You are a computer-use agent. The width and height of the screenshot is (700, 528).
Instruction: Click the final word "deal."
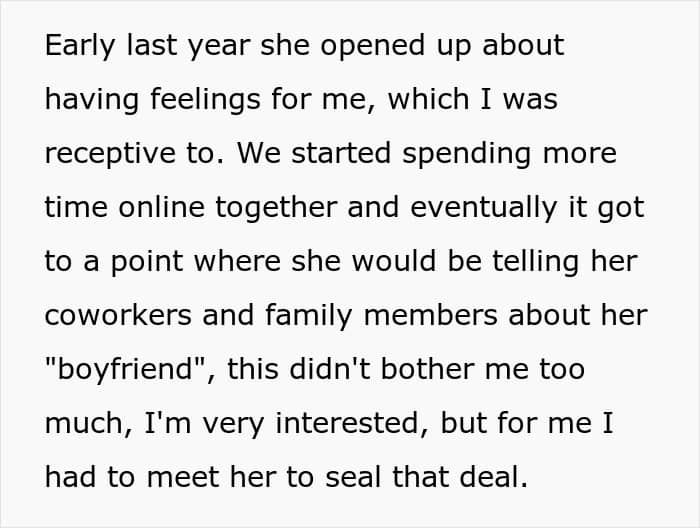point(493,478)
